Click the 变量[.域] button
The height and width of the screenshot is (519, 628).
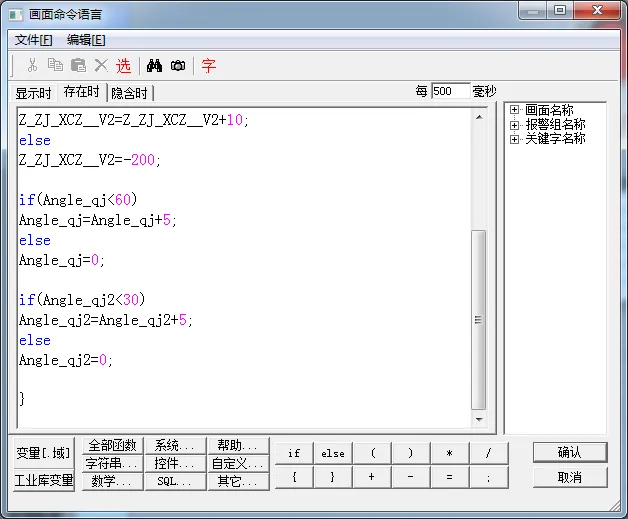point(44,453)
